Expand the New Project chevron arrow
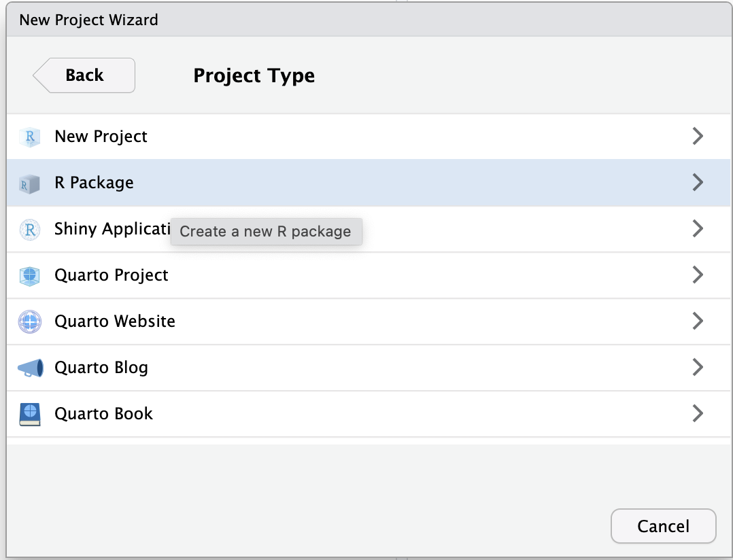The image size is (733, 560). pyautogui.click(x=697, y=137)
